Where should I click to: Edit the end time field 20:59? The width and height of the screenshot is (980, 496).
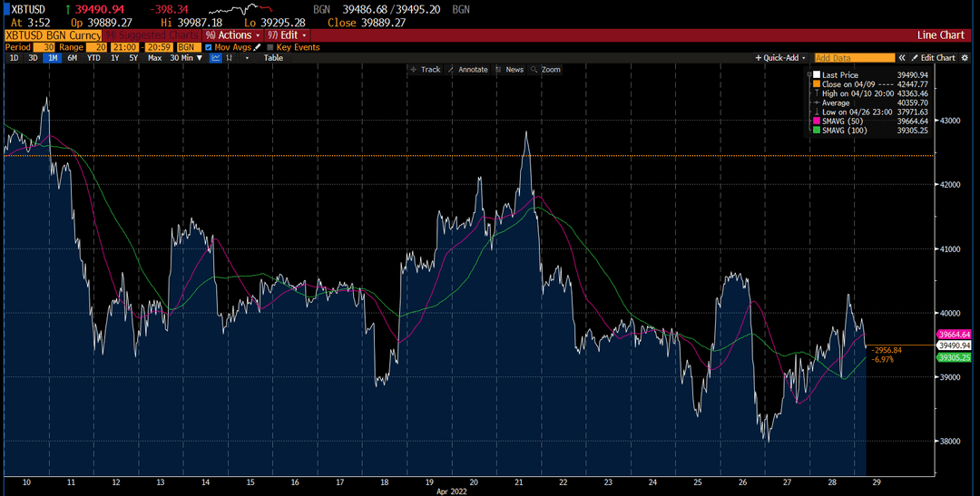159,47
